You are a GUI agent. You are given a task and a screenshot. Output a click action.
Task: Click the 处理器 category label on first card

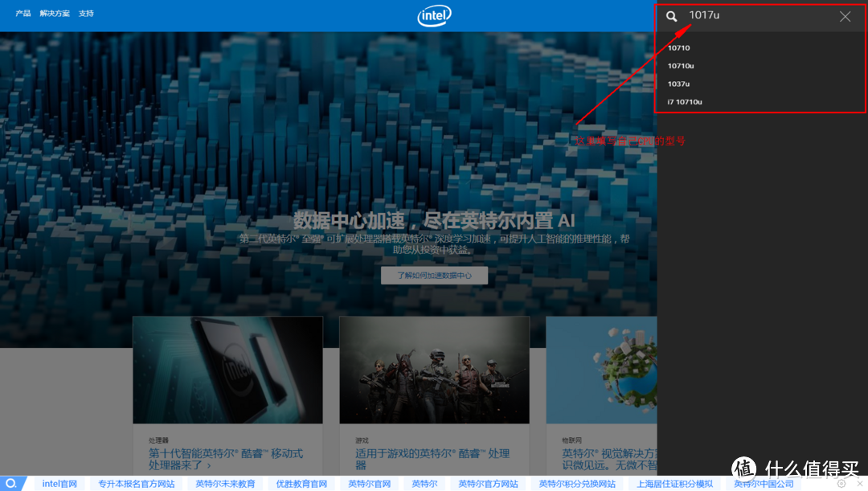click(158, 440)
